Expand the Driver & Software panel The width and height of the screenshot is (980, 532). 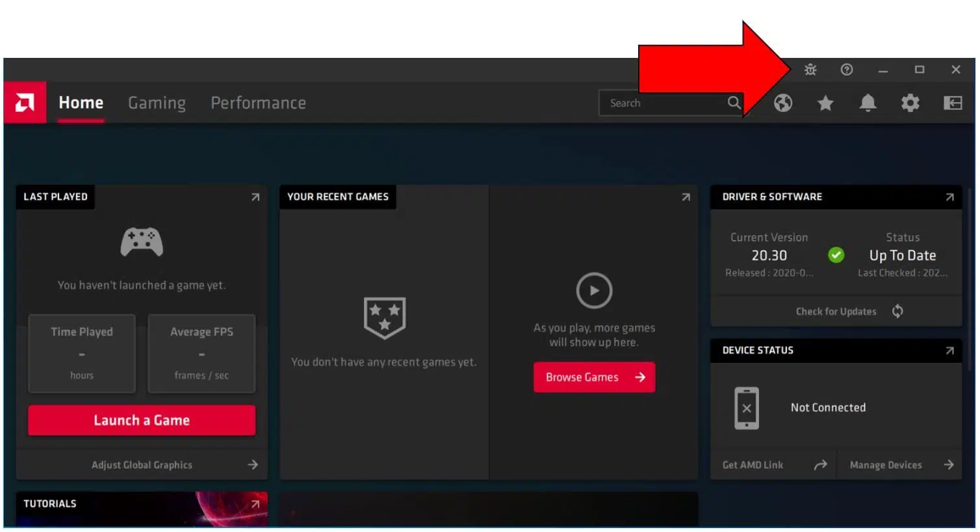pos(949,197)
